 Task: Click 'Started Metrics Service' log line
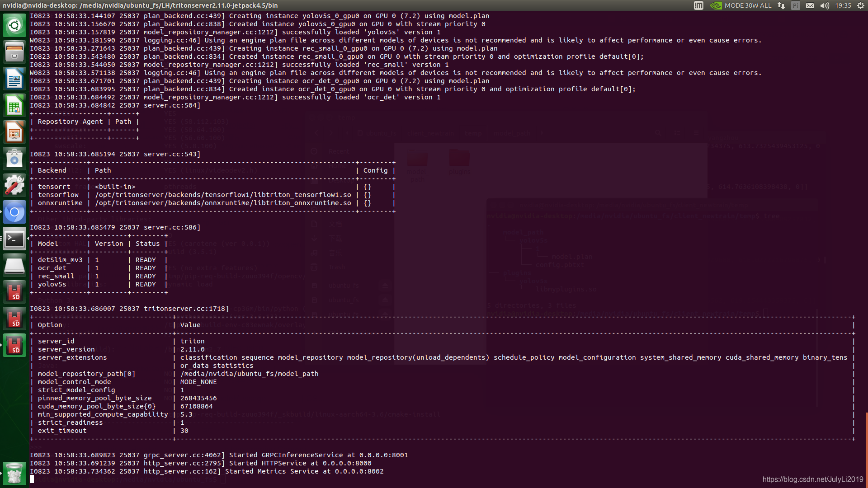[x=207, y=471]
